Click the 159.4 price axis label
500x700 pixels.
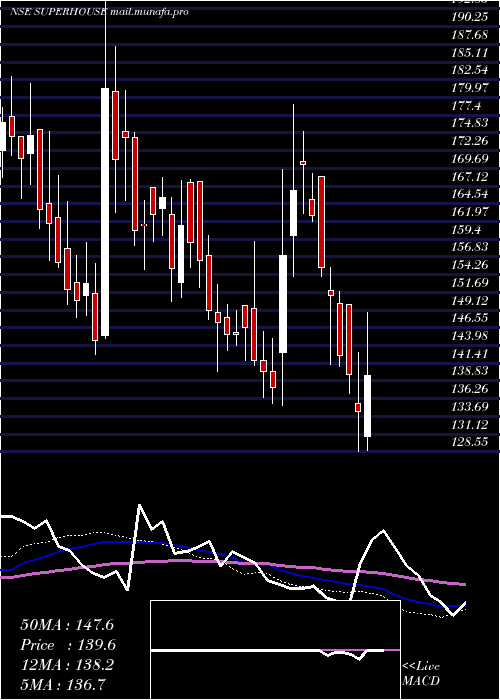(x=467, y=230)
